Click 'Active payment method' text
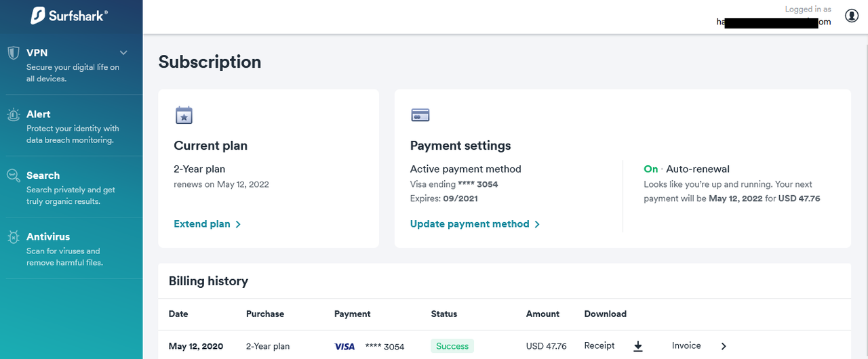 (466, 169)
